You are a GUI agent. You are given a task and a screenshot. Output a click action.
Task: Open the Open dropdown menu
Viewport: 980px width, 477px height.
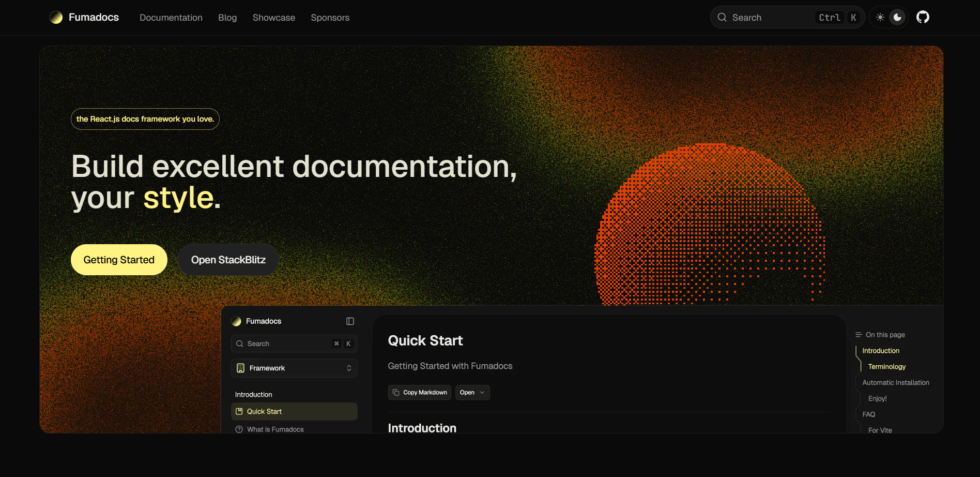[x=472, y=393]
